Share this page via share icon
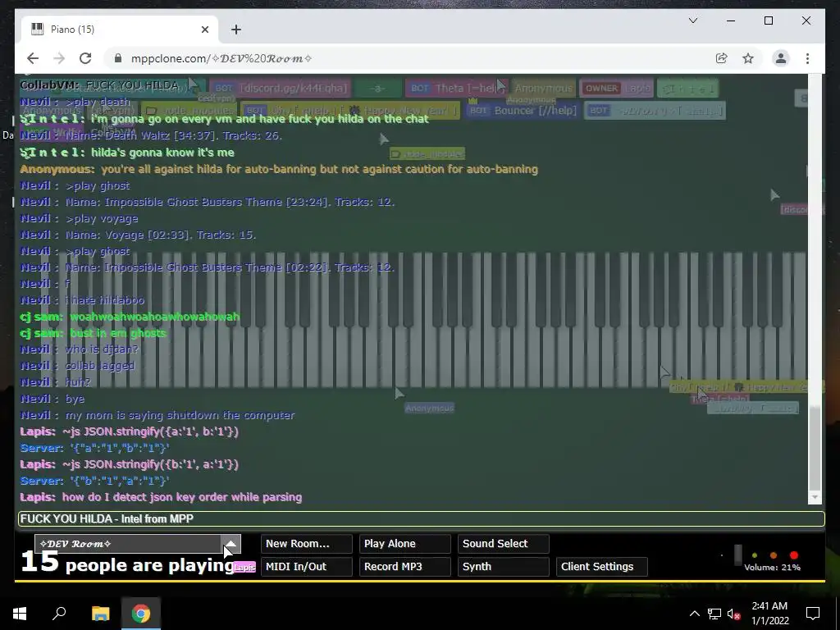This screenshot has width=840, height=630. pyautogui.click(x=722, y=58)
